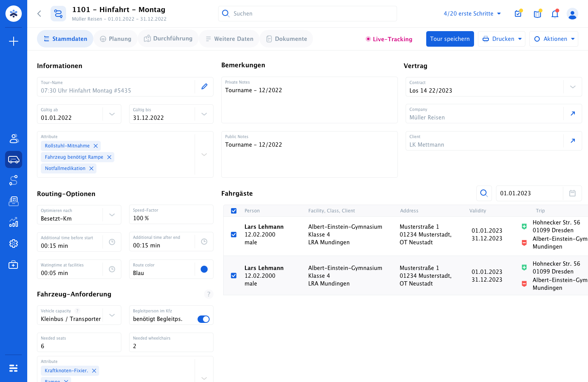Click the back arrow beside the tour title
This screenshot has width=588, height=382.
[x=39, y=14]
